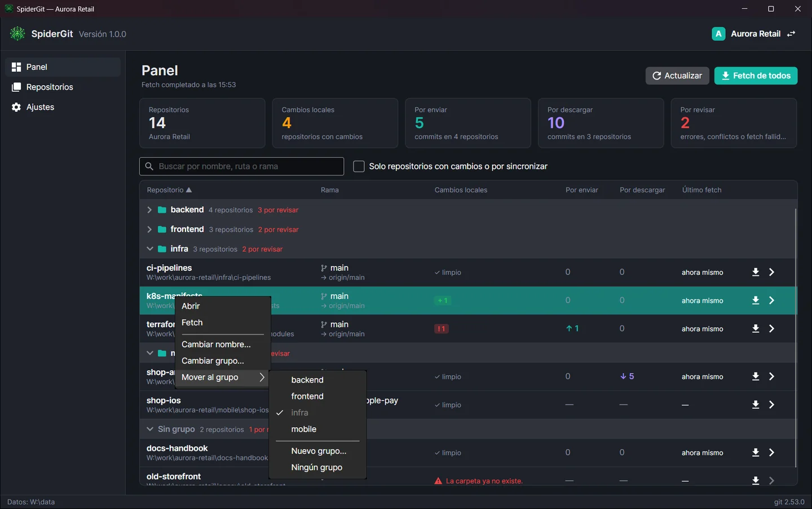Open the 'Mover al grupo' submenu arrow

(x=262, y=378)
